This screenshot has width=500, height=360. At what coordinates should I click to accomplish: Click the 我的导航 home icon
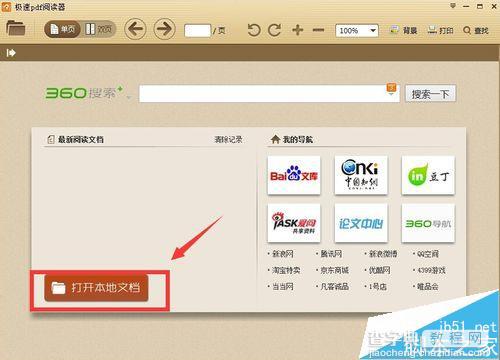[x=275, y=139]
